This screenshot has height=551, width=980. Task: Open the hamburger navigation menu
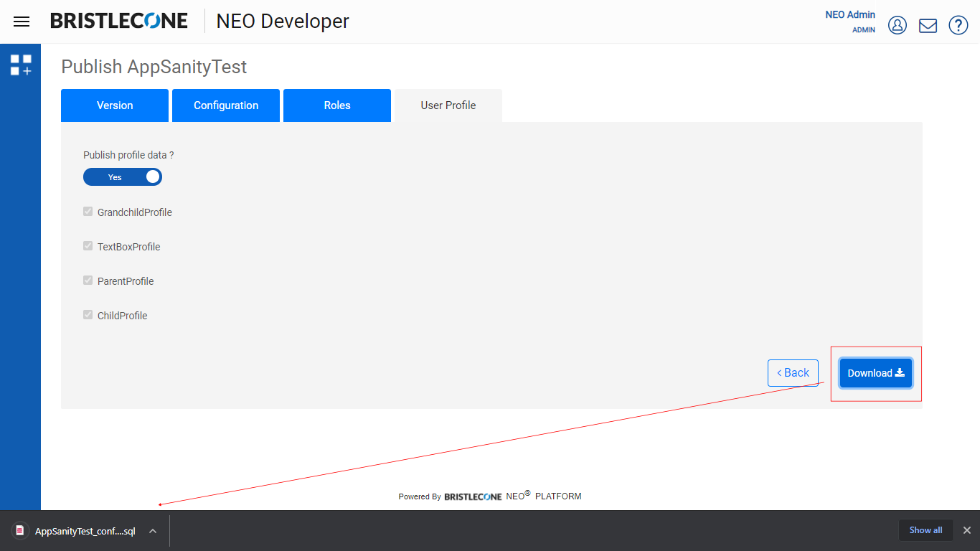[x=22, y=22]
